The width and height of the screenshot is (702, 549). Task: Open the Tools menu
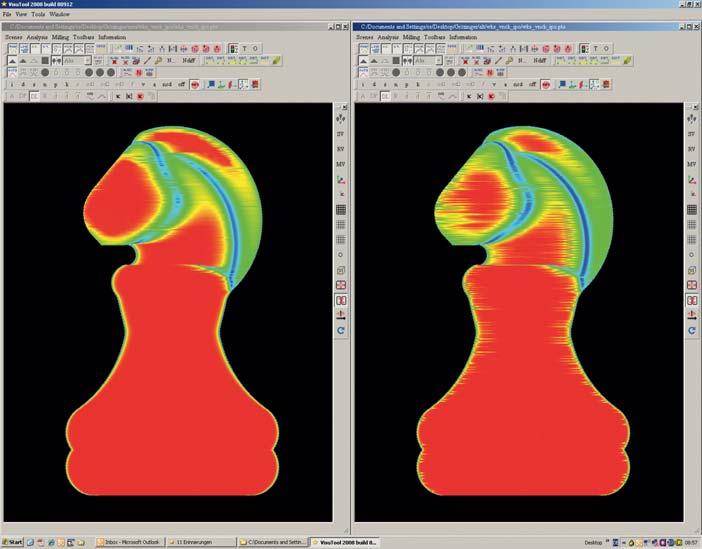[38, 14]
